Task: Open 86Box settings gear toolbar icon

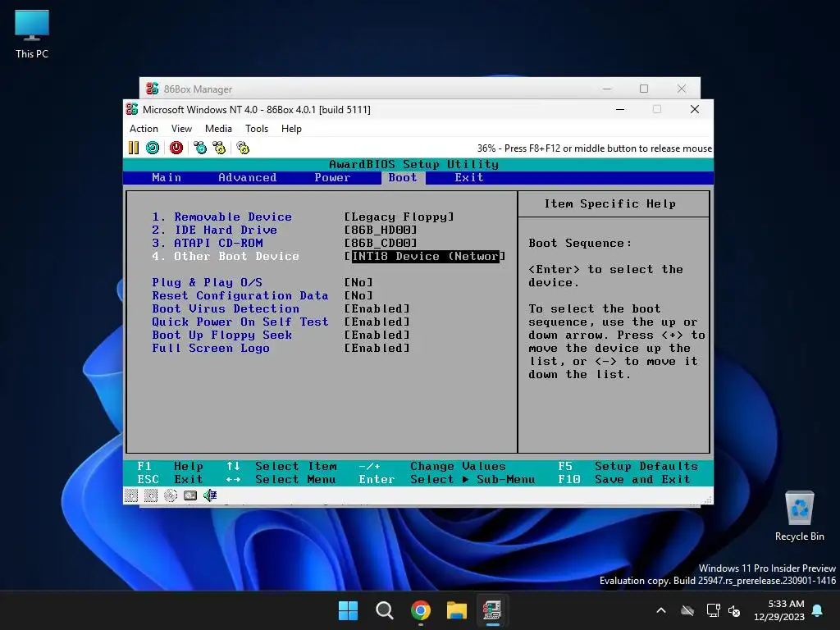Action: [x=243, y=148]
